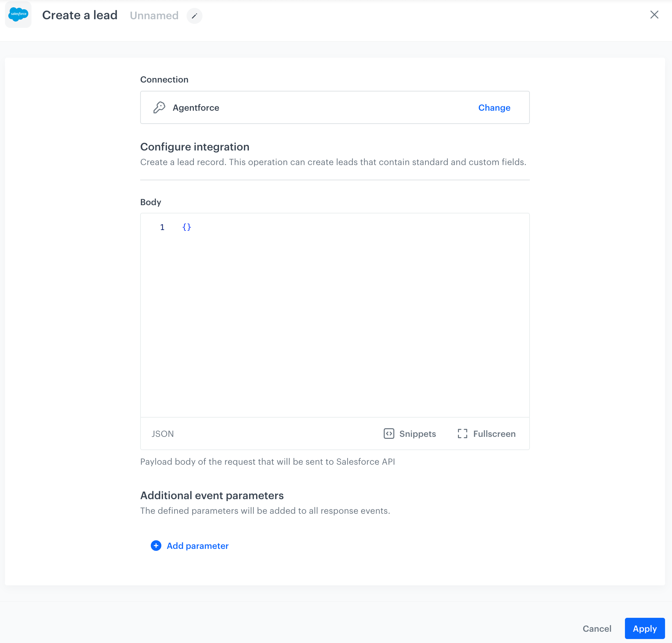Apply the integration settings

(644, 628)
